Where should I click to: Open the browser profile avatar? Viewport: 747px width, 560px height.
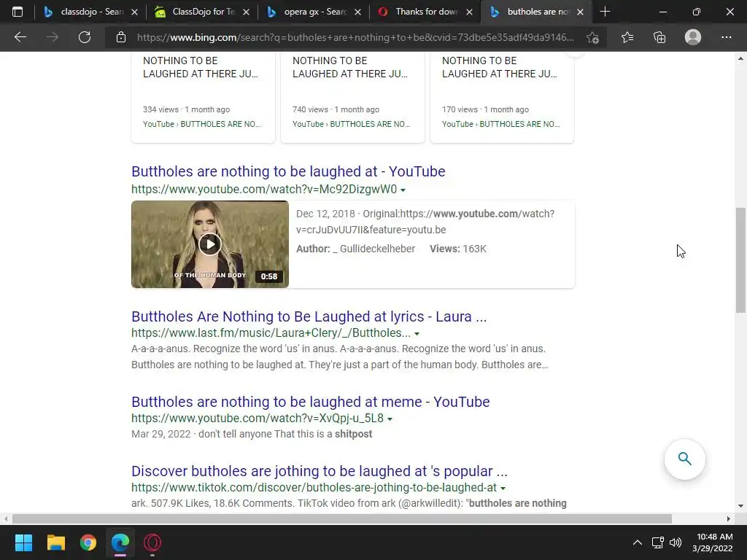point(693,37)
